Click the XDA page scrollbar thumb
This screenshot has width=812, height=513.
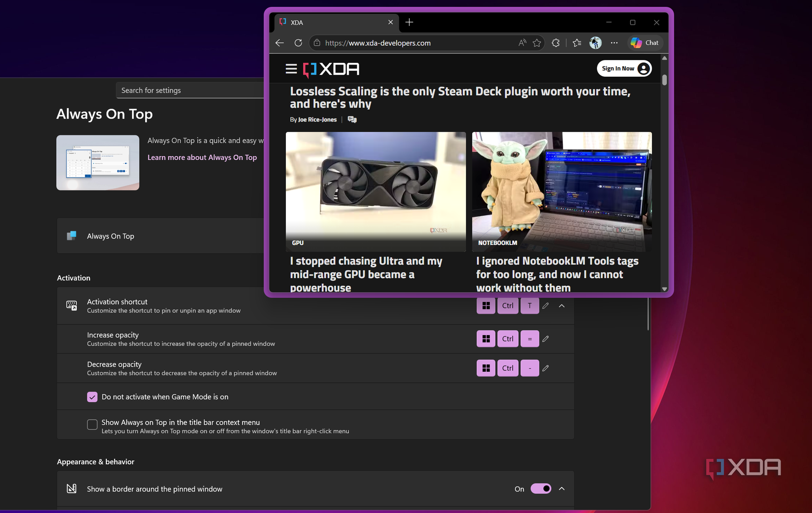(664, 80)
